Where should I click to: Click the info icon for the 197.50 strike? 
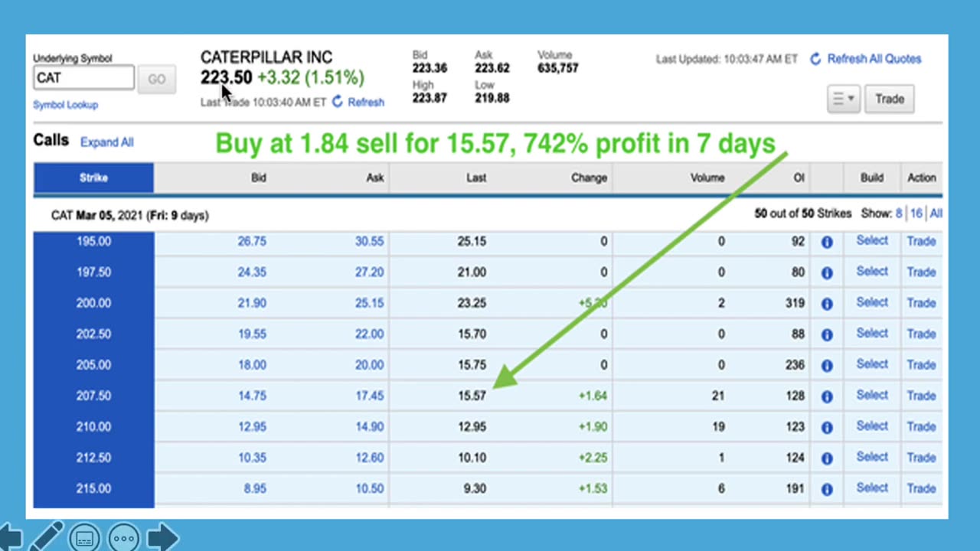coord(827,272)
